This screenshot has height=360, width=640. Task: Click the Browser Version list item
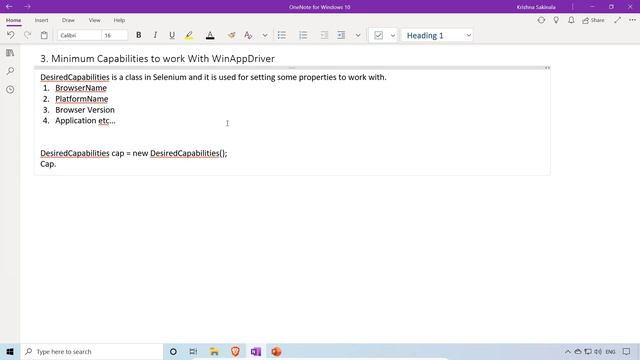[85, 110]
